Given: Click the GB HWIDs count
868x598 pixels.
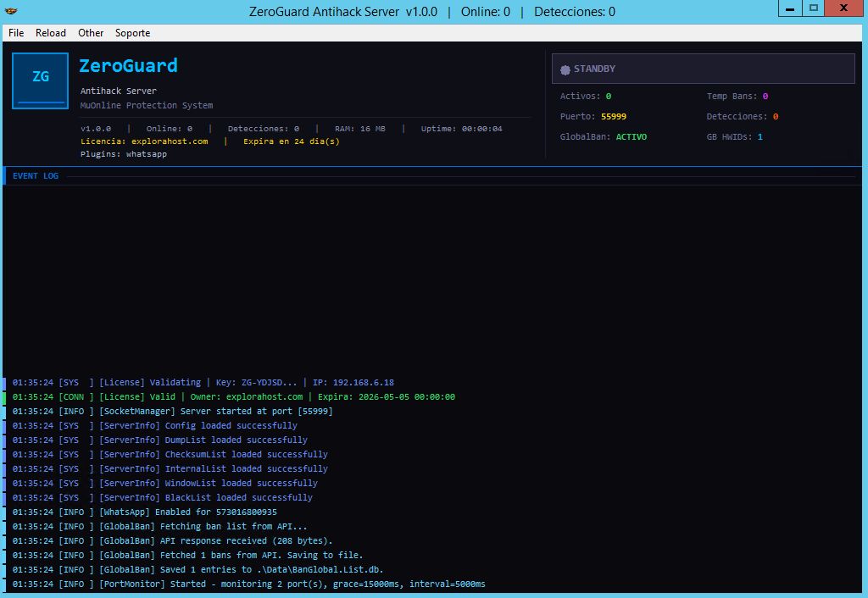Looking at the screenshot, I should tap(759, 137).
